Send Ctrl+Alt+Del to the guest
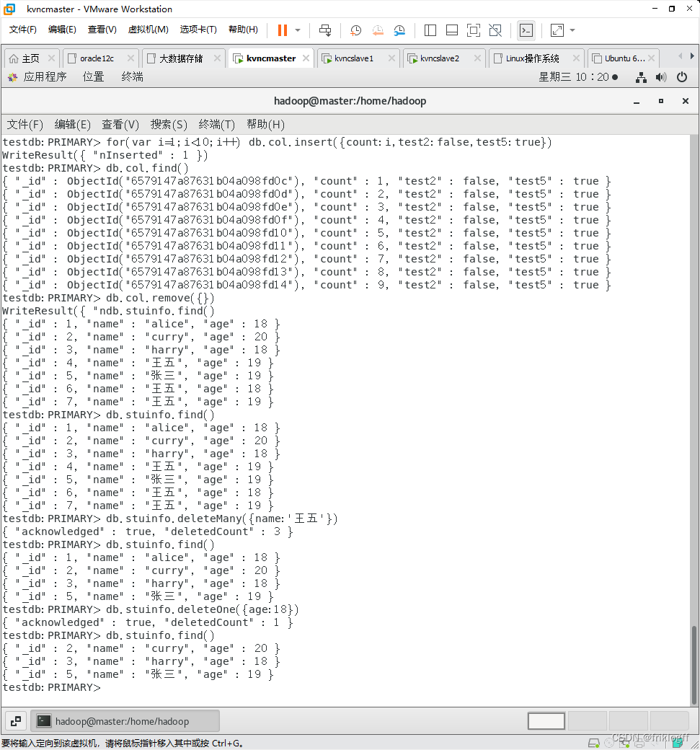Image resolution: width=700 pixels, height=750 pixels. point(325,30)
